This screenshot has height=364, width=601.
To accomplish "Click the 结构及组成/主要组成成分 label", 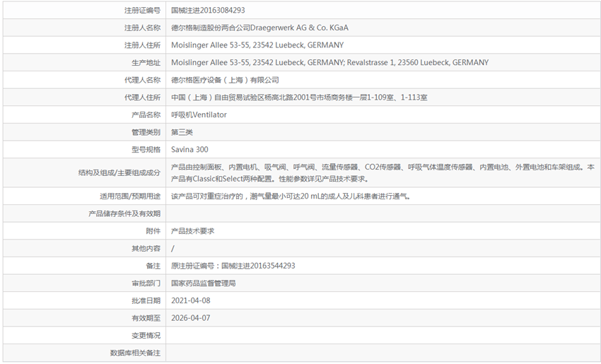I will [x=119, y=173].
